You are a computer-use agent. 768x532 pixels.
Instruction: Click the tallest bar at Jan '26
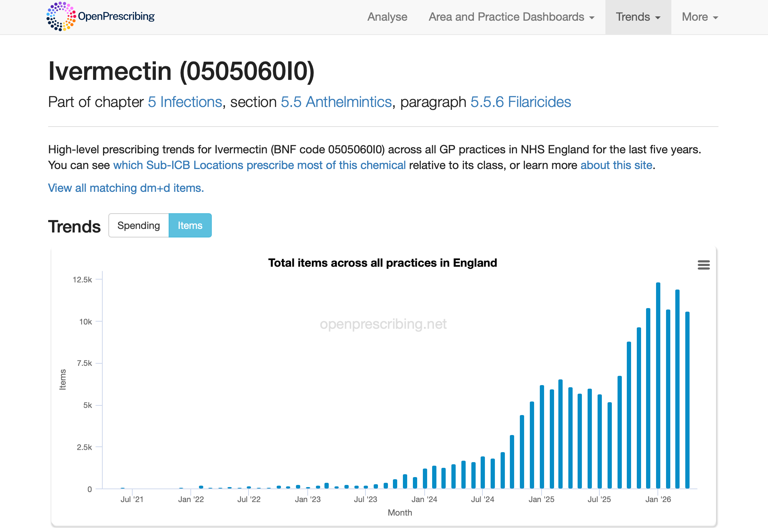point(658,385)
